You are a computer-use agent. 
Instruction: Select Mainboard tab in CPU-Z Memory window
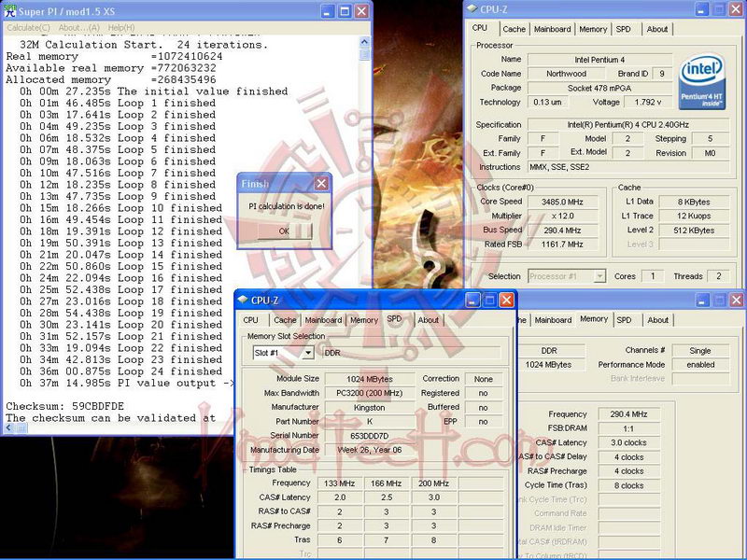[x=553, y=320]
